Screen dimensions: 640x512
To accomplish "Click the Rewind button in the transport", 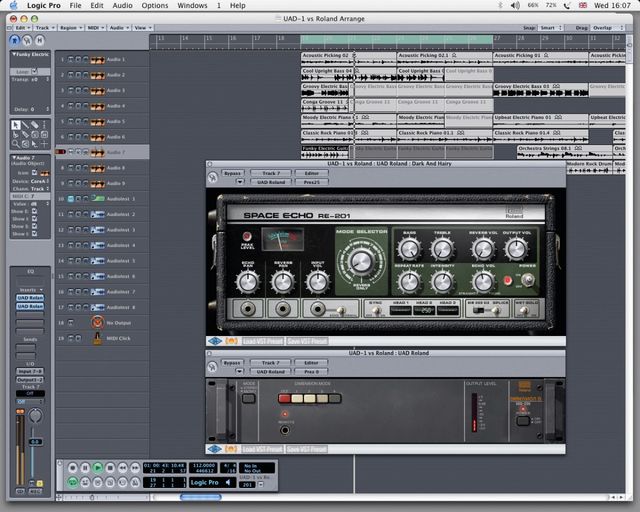I will click(122, 467).
